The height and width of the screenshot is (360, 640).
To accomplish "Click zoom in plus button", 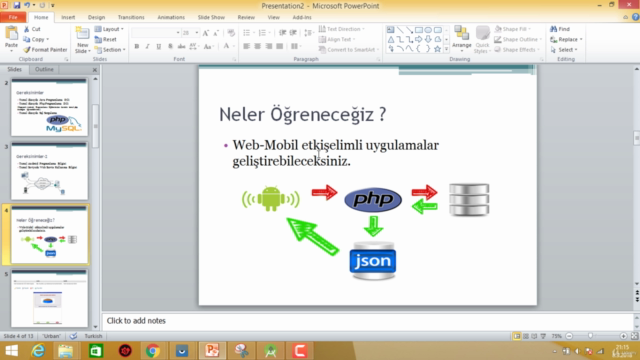I will tap(623, 336).
